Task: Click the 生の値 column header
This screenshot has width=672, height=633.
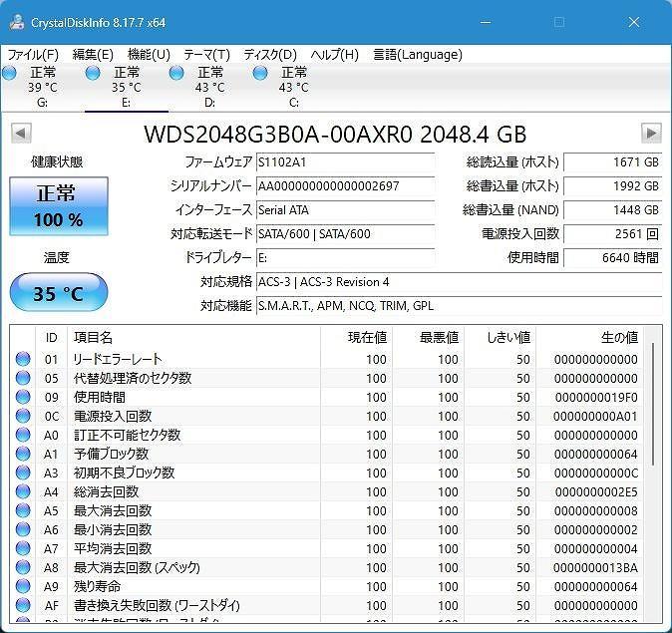Action: 590,338
